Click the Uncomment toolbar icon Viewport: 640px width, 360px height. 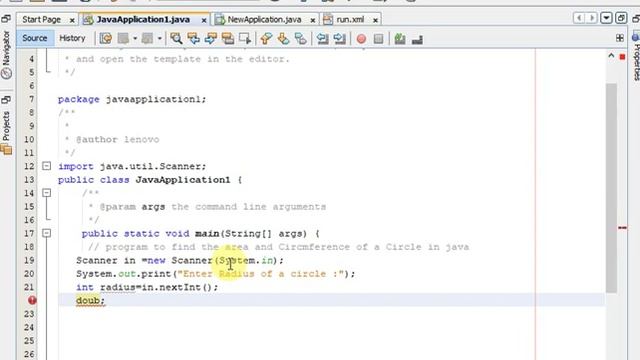[x=417, y=39]
